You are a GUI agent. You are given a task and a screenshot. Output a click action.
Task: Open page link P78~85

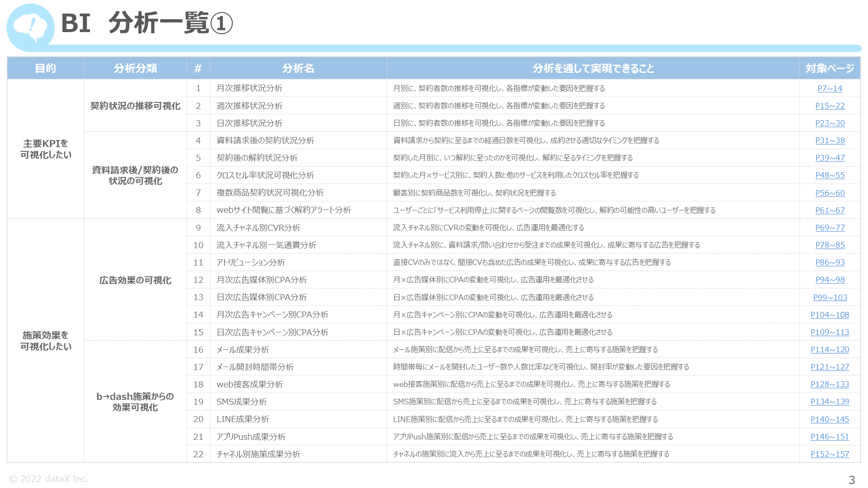(x=830, y=245)
